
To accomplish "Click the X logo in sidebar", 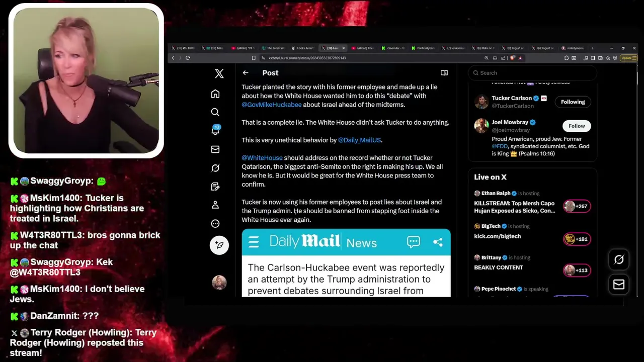I will (x=219, y=73).
